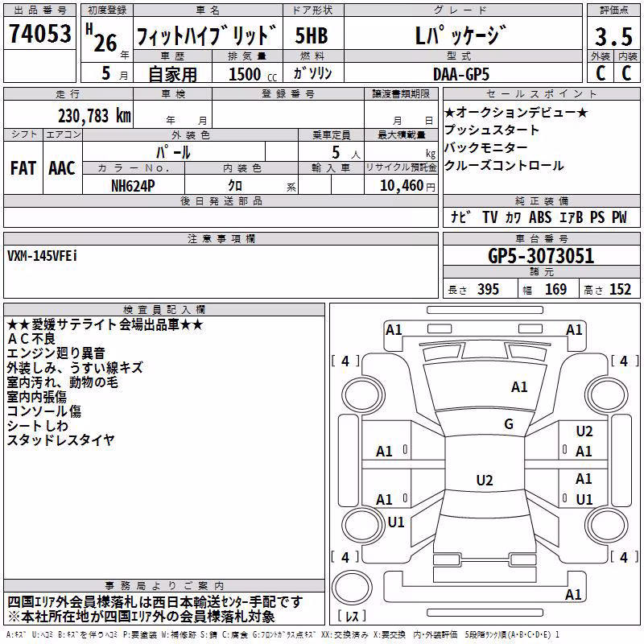
Task: Click sales point プッシュスタート
Action: (491, 130)
